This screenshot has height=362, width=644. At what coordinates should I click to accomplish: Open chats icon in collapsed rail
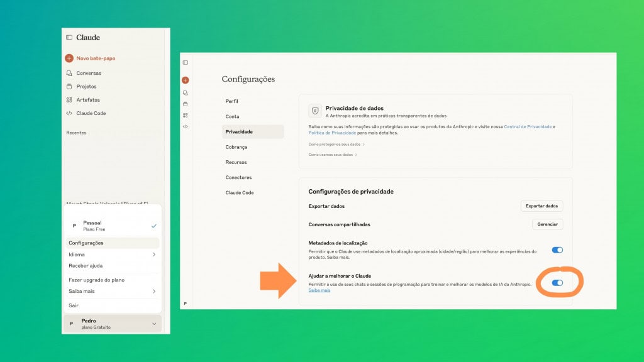point(186,93)
